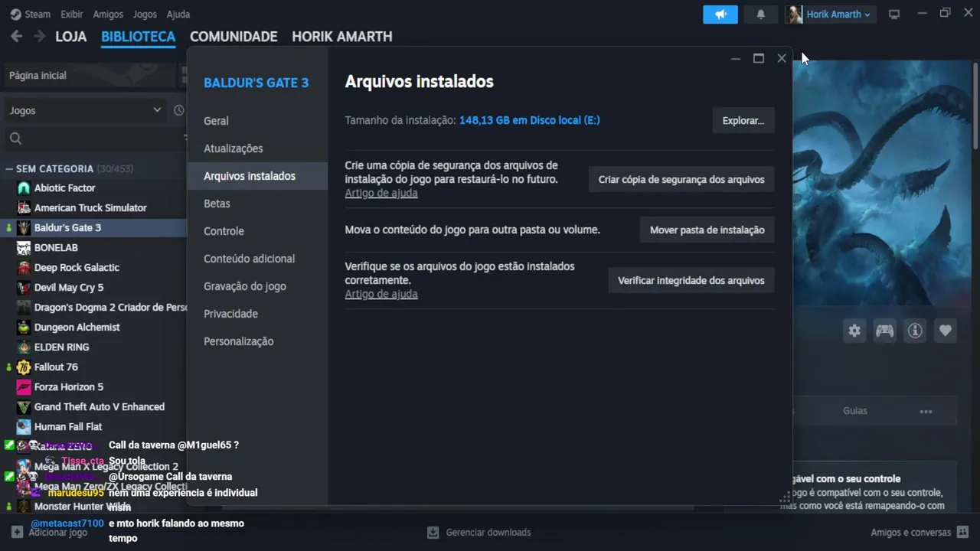Screen dimensions: 980x551
Task: Click the Abiotic Factor game icon
Action: [24, 187]
